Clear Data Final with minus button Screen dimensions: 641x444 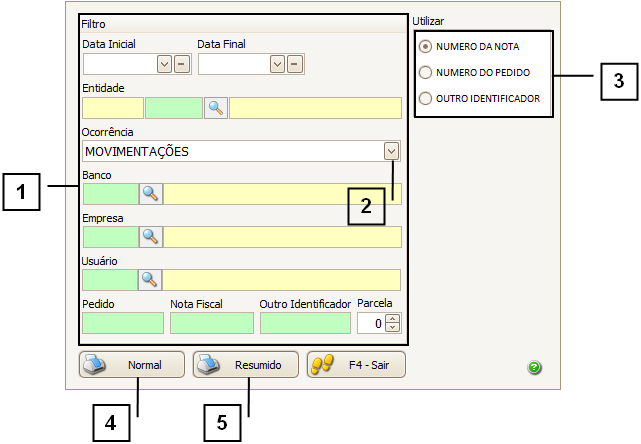point(294,65)
